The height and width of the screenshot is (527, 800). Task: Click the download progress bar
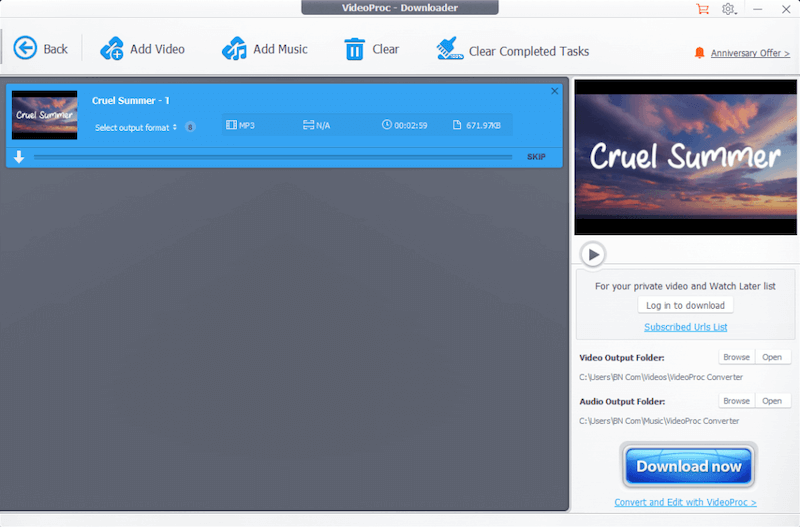tap(273, 157)
